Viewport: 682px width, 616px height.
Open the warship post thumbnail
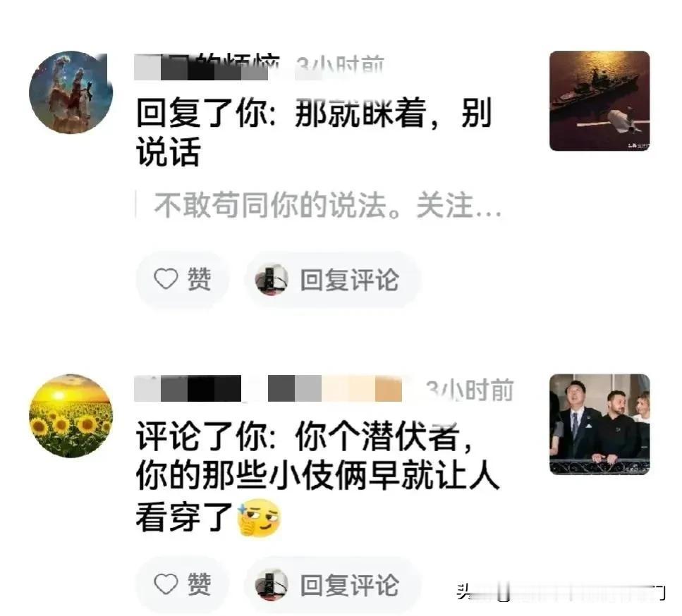599,101
